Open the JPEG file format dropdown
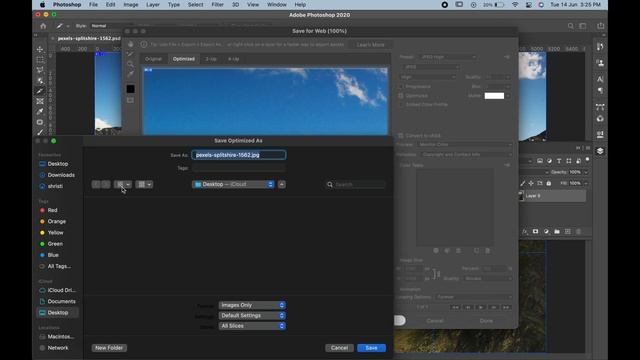 click(x=431, y=67)
